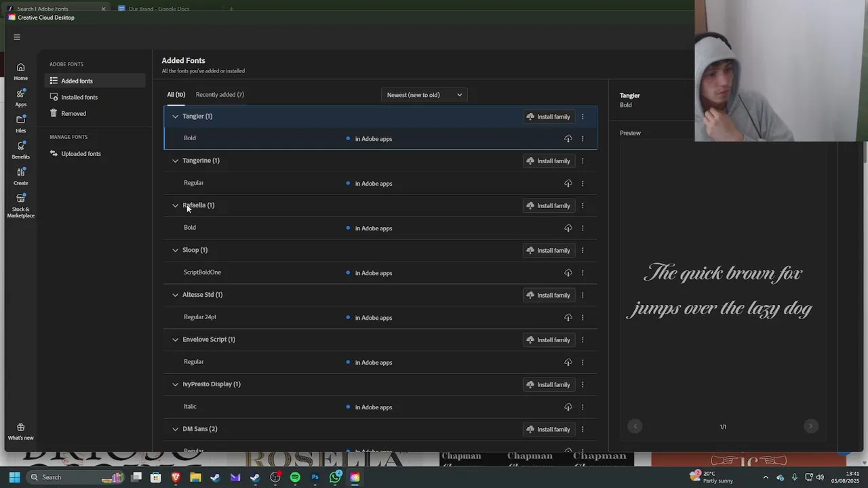
Task: Switch to Recently added (7) tab
Action: point(220,95)
